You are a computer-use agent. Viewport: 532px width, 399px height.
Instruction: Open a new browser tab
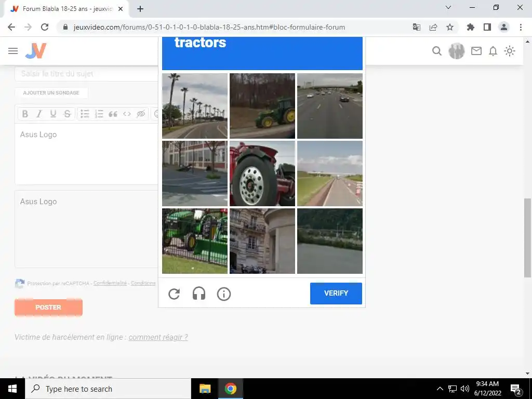coord(140,9)
